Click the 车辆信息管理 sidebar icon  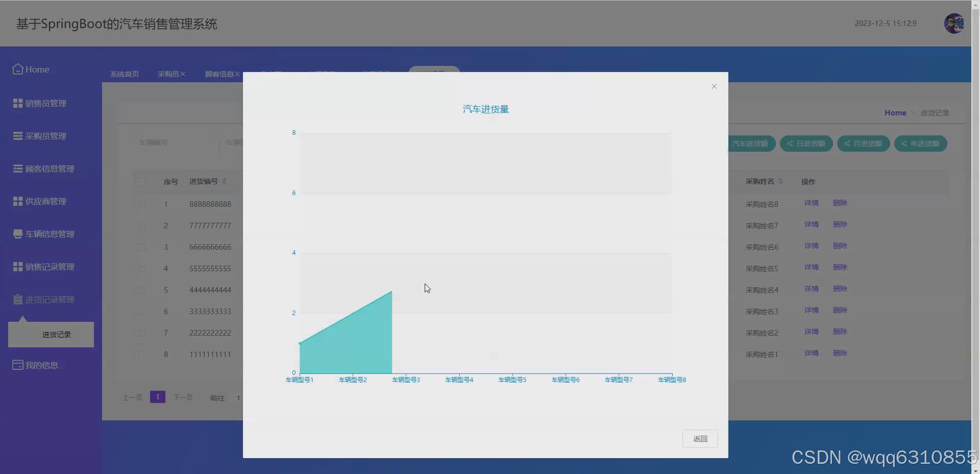18,234
